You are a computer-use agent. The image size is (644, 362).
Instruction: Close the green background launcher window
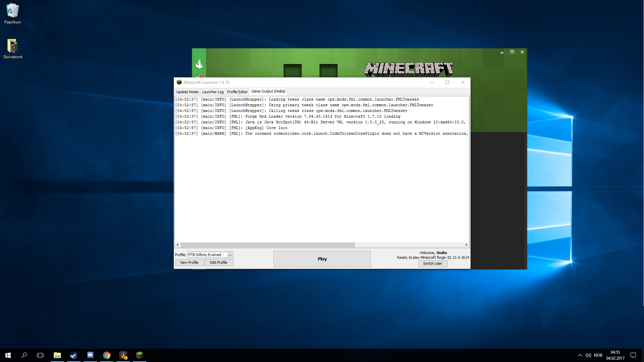pyautogui.click(x=522, y=52)
